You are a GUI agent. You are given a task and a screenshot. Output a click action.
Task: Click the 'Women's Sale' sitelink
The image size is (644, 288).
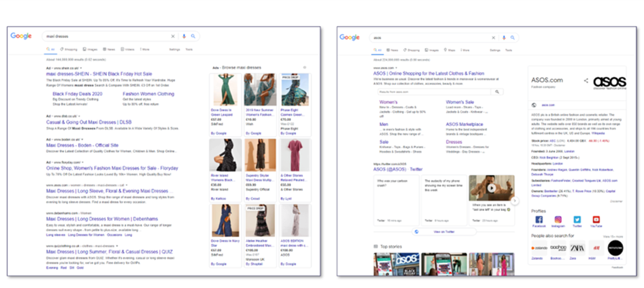click(x=460, y=102)
